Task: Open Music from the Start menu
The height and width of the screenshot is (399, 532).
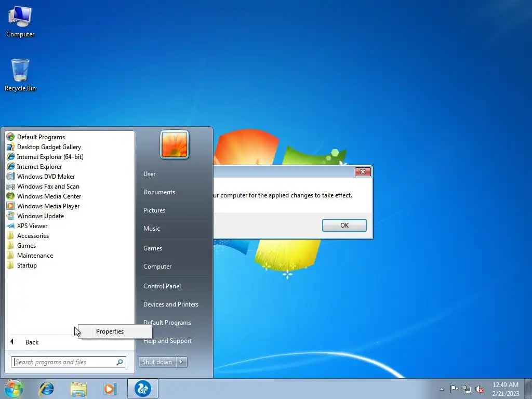Action: tap(151, 229)
